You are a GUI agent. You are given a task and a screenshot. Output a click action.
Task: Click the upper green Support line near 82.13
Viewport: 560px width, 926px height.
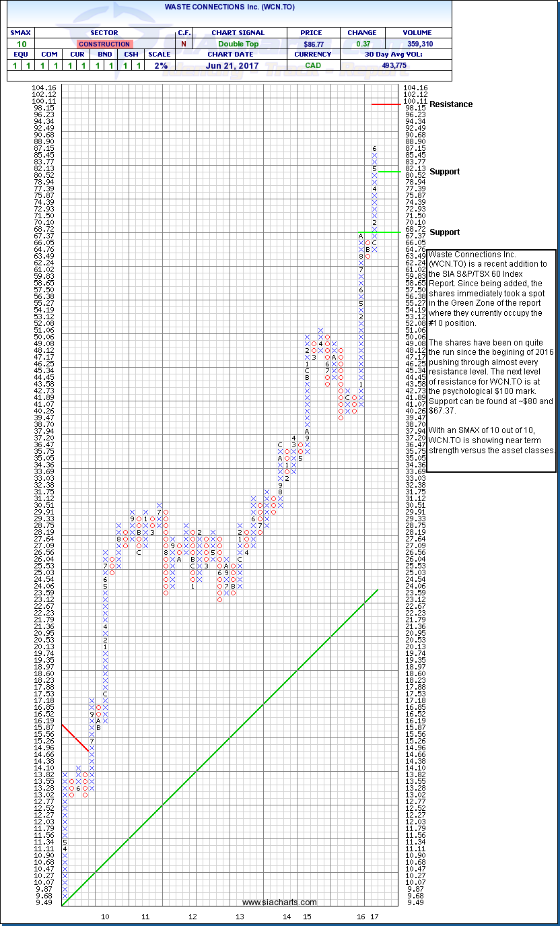coord(390,171)
